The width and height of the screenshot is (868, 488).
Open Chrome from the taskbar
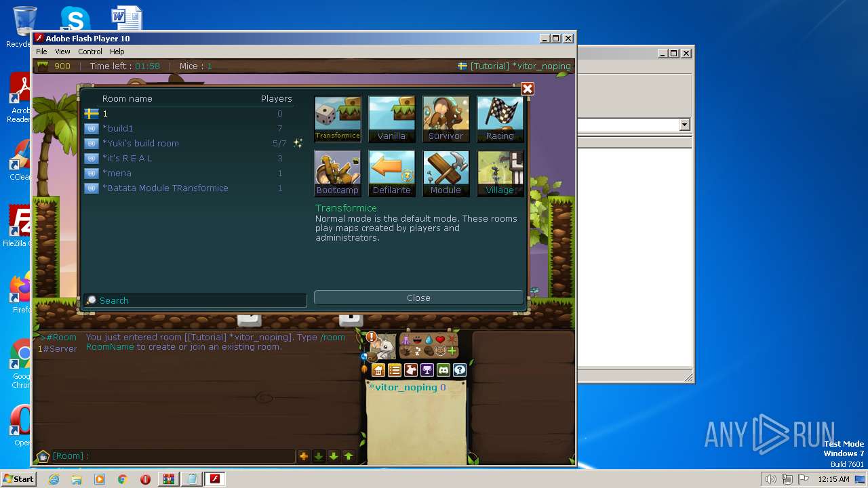coord(123,479)
